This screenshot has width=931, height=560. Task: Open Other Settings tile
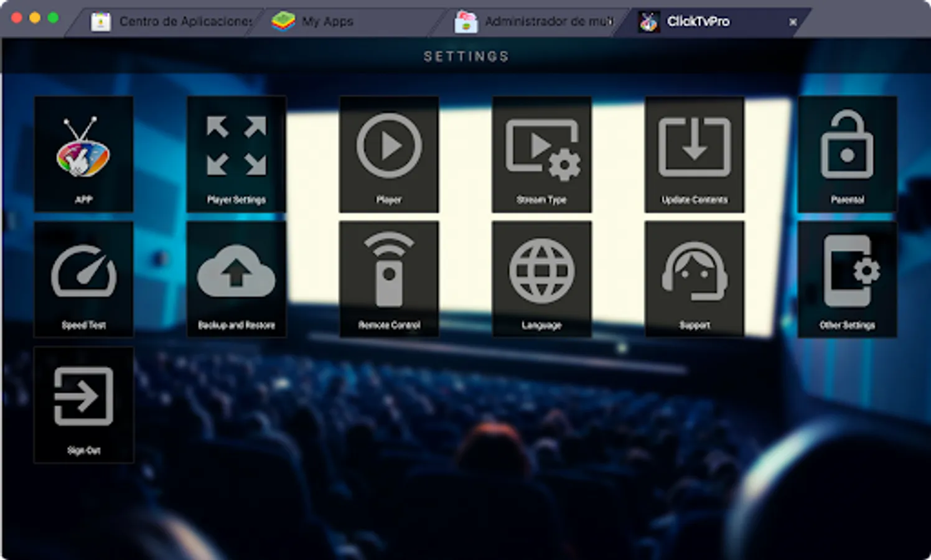click(x=847, y=279)
